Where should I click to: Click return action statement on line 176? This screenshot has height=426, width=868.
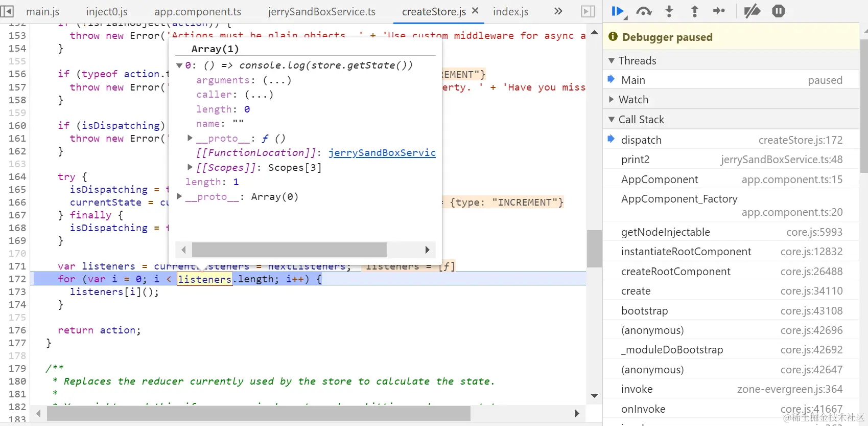[99, 330]
